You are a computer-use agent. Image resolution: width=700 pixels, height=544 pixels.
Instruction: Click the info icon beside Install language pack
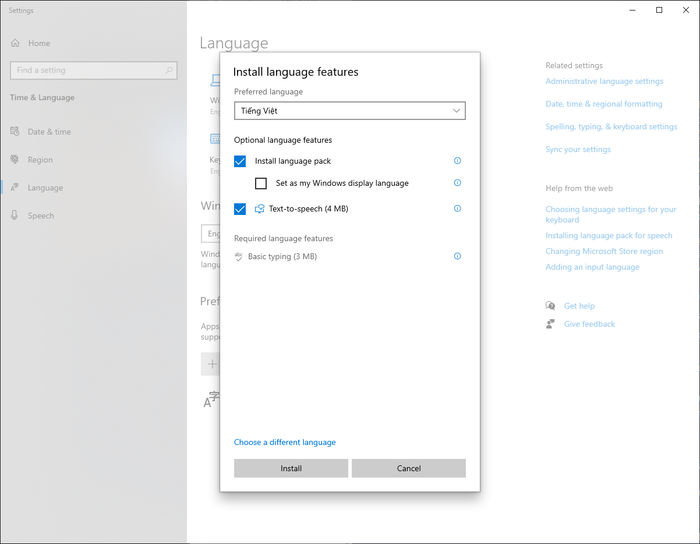click(x=457, y=161)
